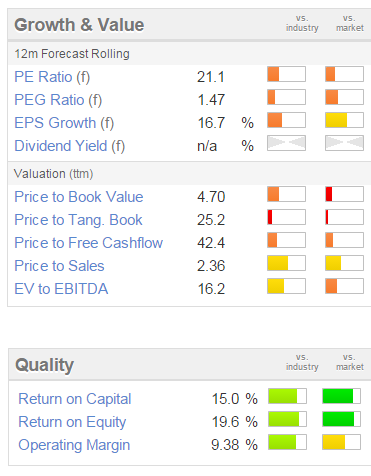Click Dividend Yield vs. industry n/a bar
371x476 pixels.
pos(286,143)
